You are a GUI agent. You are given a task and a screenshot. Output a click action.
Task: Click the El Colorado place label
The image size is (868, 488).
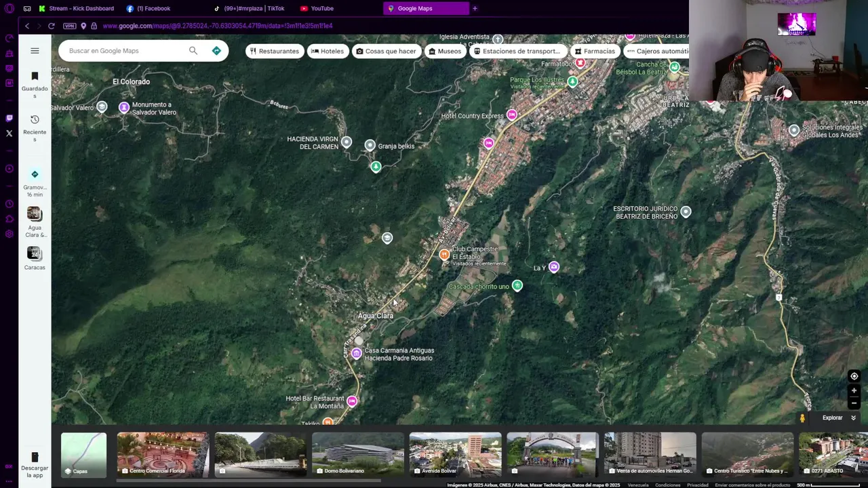click(x=131, y=81)
